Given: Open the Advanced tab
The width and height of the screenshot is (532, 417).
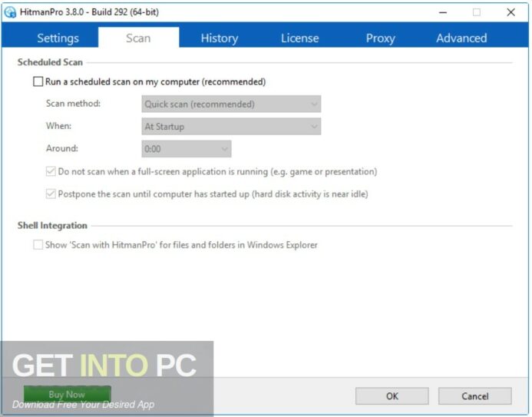Looking at the screenshot, I should (461, 38).
